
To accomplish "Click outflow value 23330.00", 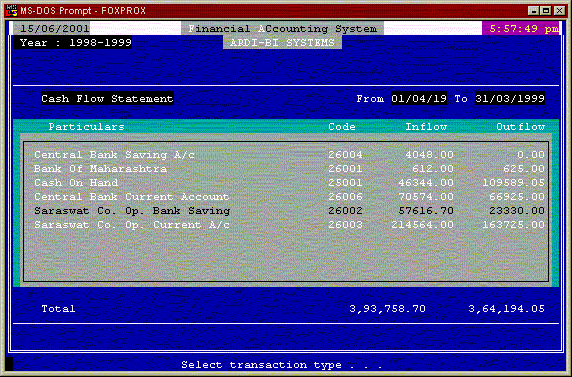I will (517, 211).
